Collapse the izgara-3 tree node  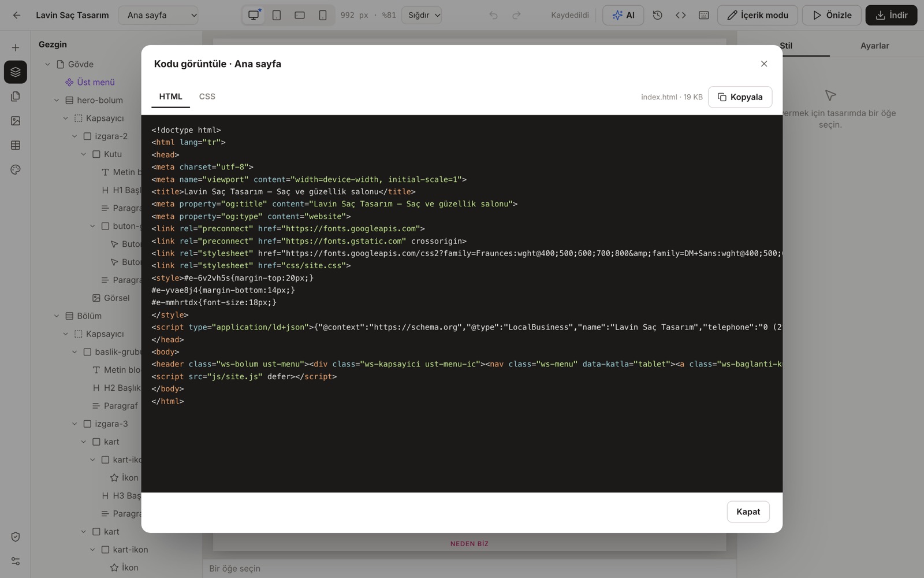[x=74, y=424]
